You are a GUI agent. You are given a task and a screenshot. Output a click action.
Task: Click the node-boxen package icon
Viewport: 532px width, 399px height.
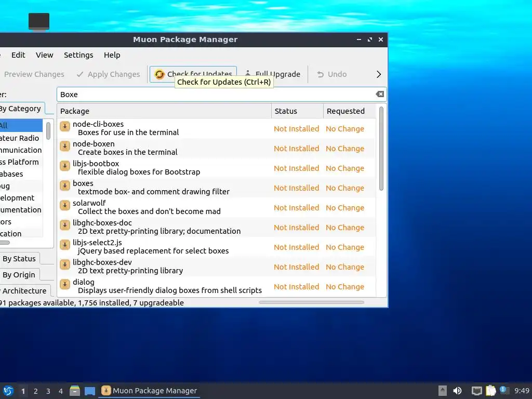(x=65, y=146)
